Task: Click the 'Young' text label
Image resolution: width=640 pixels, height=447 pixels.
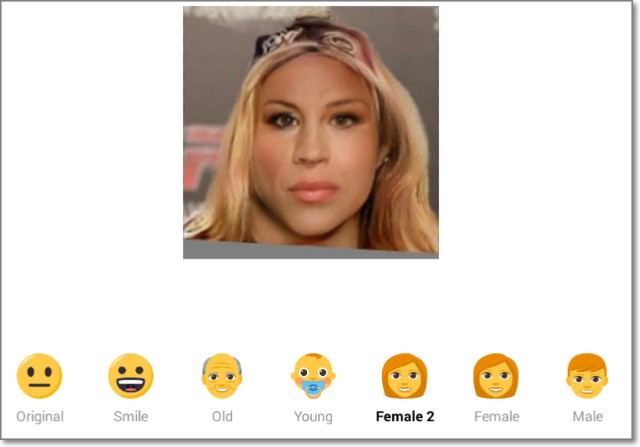Action: (x=313, y=417)
